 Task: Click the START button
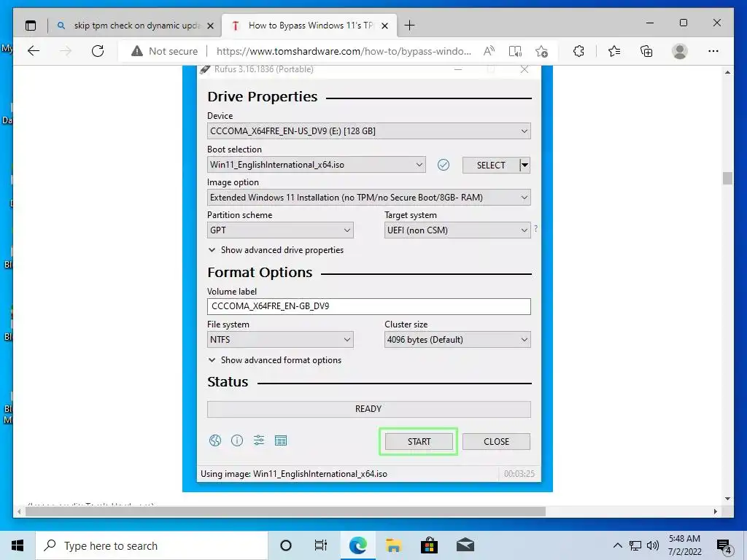click(x=419, y=441)
